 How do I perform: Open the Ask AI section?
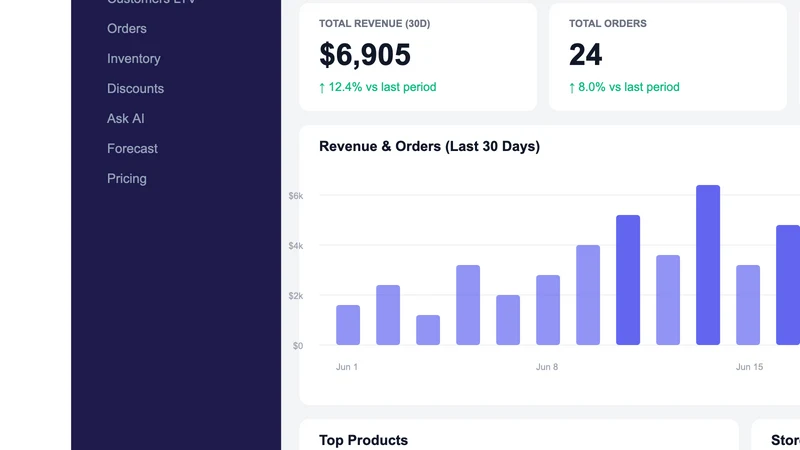click(126, 118)
